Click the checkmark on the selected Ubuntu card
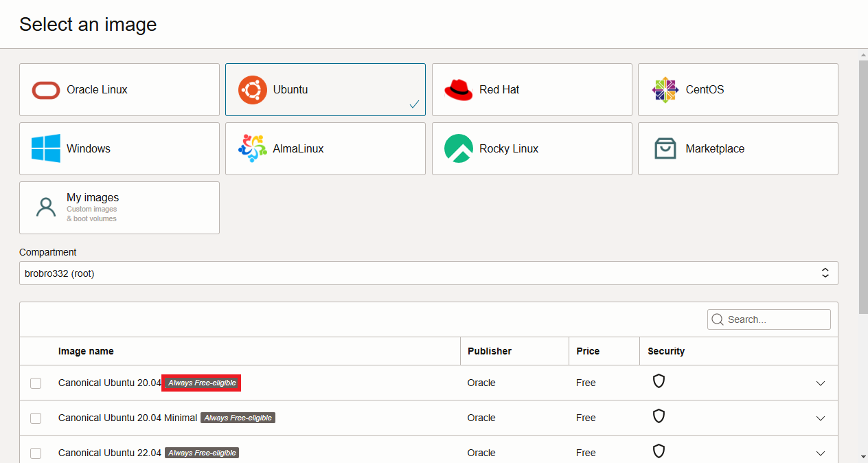The width and height of the screenshot is (868, 463). pos(414,104)
